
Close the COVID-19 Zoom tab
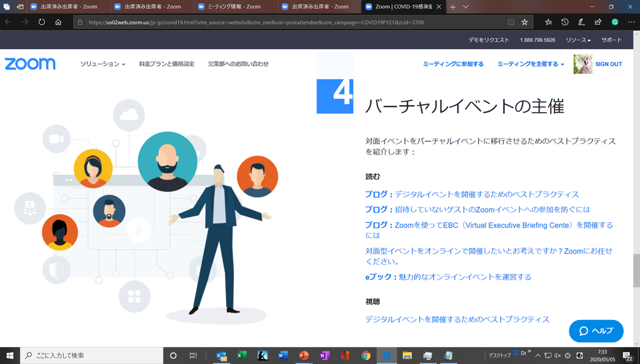pos(439,7)
